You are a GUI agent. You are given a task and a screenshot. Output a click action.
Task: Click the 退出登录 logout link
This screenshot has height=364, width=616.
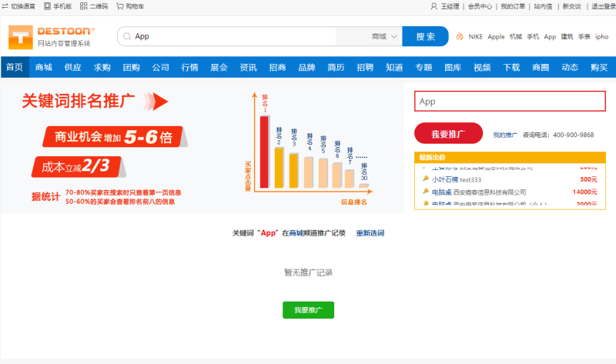coord(604,6)
